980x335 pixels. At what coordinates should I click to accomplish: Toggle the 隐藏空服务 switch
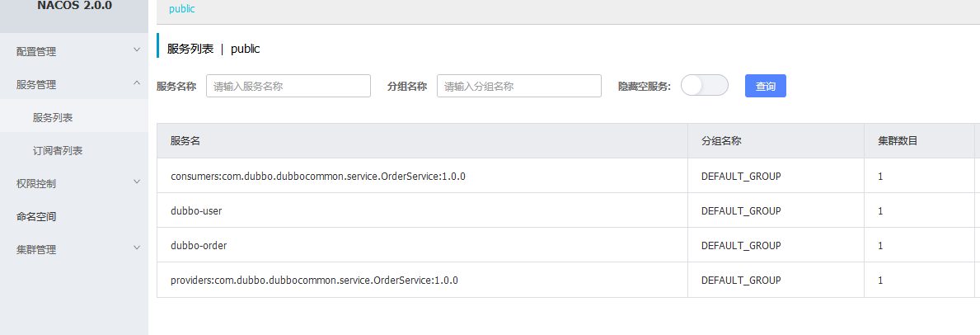click(705, 86)
